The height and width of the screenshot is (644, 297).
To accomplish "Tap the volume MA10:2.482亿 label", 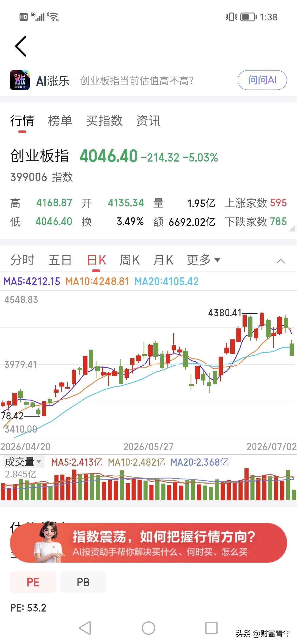I will point(136,462).
